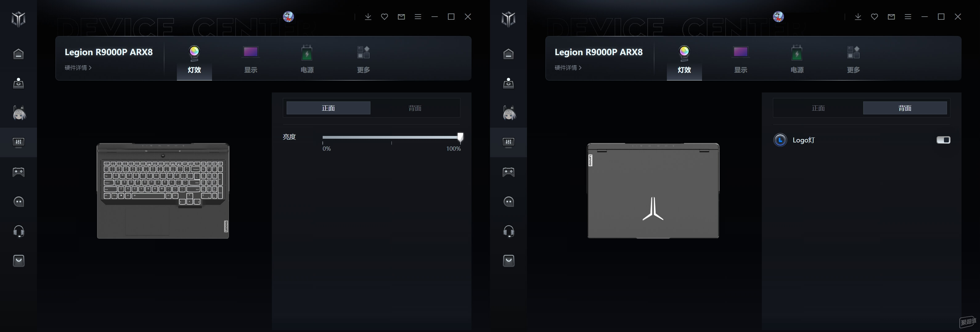Switch to 电源 tab in left window

coord(307,59)
